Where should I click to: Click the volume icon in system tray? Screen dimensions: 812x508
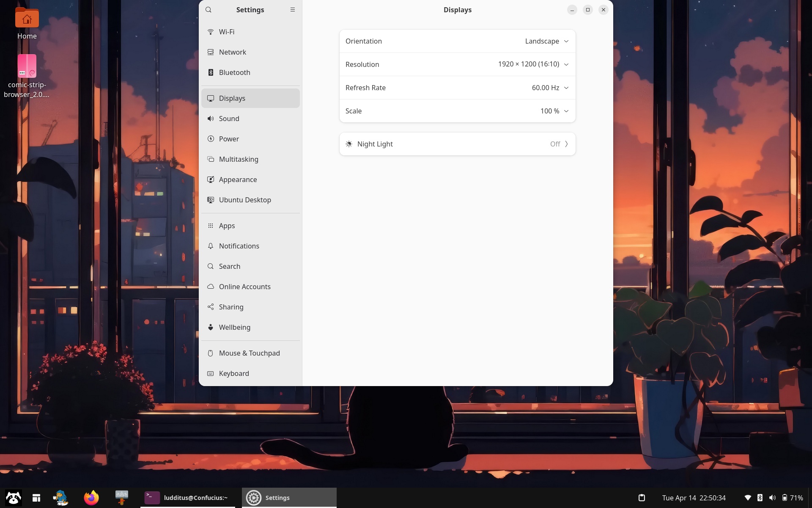click(772, 498)
